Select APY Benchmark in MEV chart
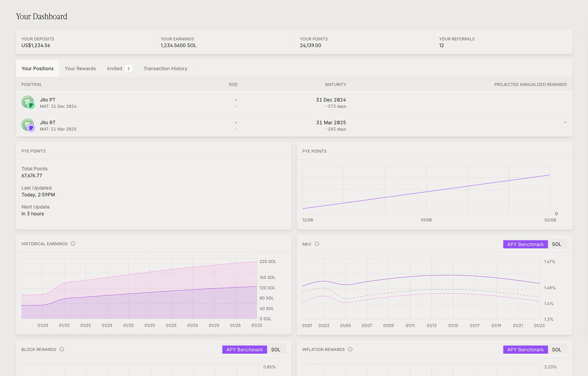Viewport: 588px width, 376px height. 525,244
